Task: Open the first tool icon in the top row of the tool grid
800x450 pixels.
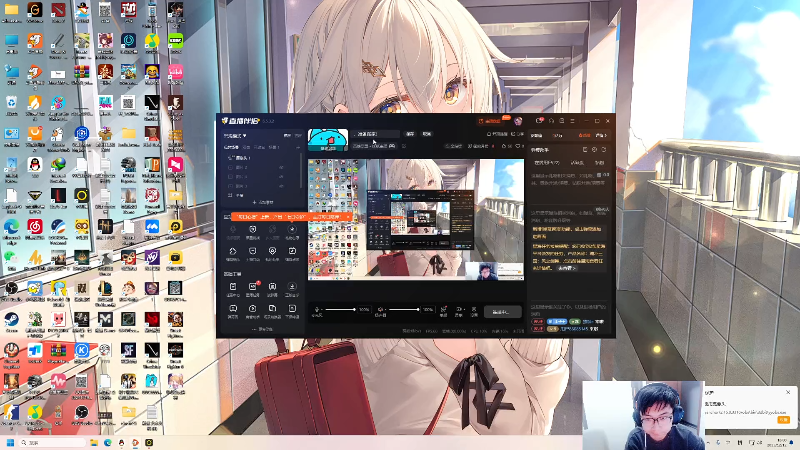Action: (x=233, y=231)
